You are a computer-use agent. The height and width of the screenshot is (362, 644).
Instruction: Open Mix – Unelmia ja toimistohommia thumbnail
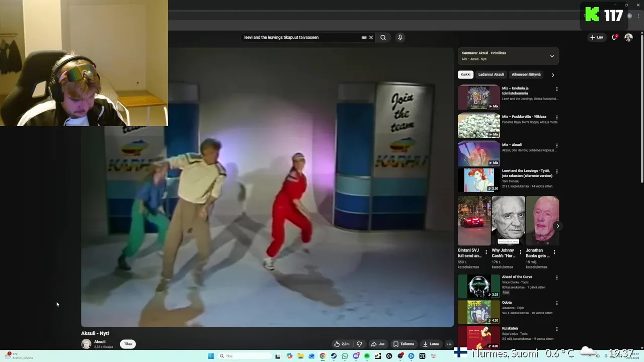click(479, 97)
